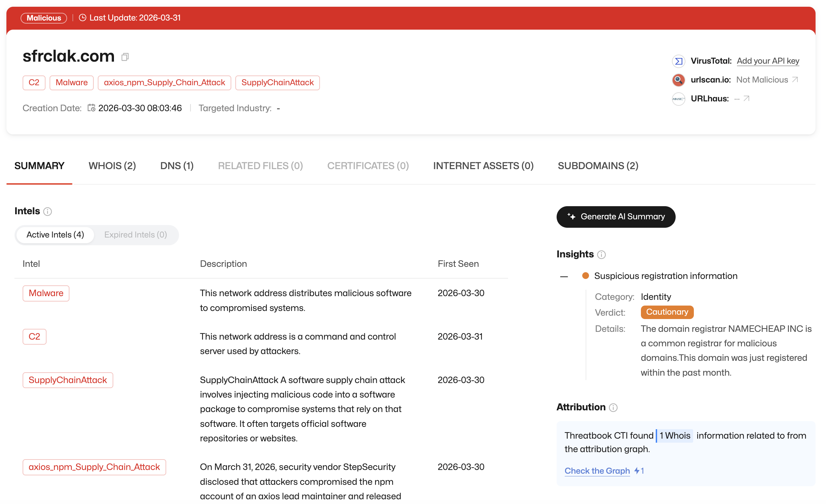Viewport: 826px width, 504px height.
Task: Click the Insights info icon
Action: coord(601,255)
